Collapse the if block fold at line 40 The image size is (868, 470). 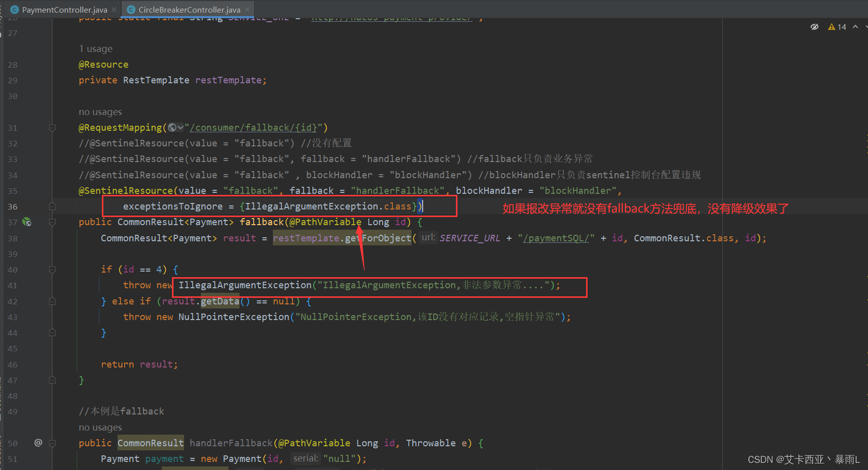click(x=52, y=270)
